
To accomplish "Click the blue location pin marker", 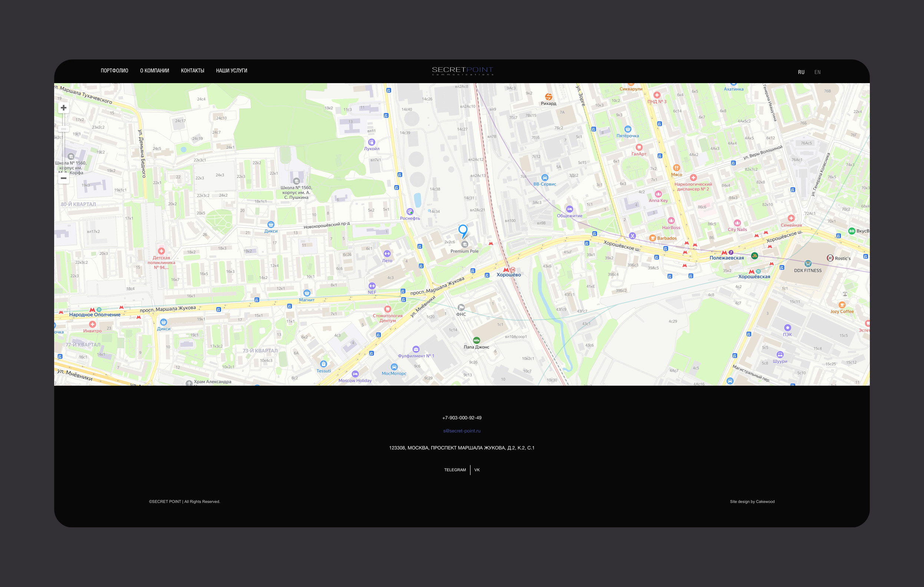I will click(x=463, y=230).
